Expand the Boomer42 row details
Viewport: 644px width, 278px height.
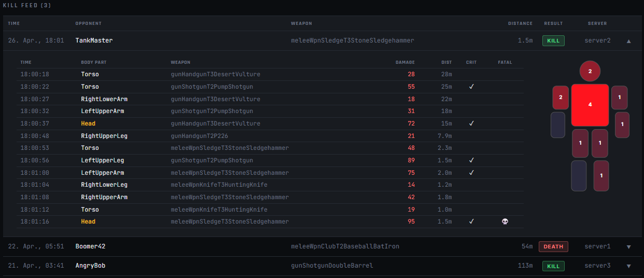(x=629, y=247)
